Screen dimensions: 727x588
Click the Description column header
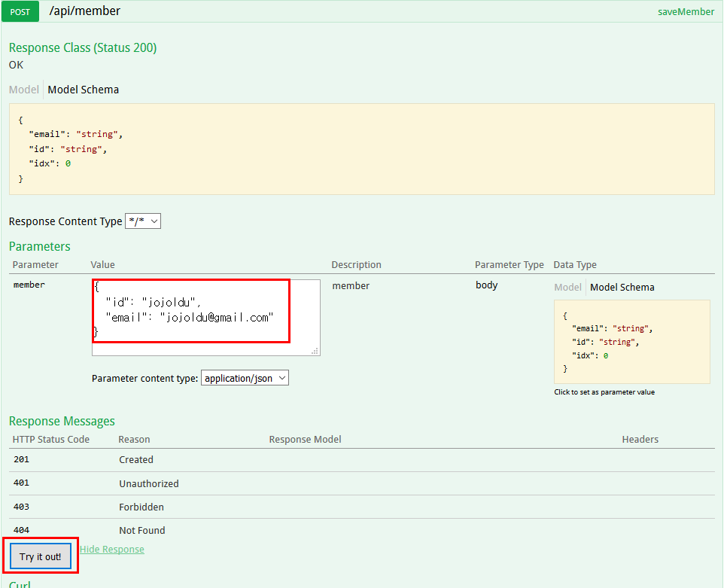356,265
